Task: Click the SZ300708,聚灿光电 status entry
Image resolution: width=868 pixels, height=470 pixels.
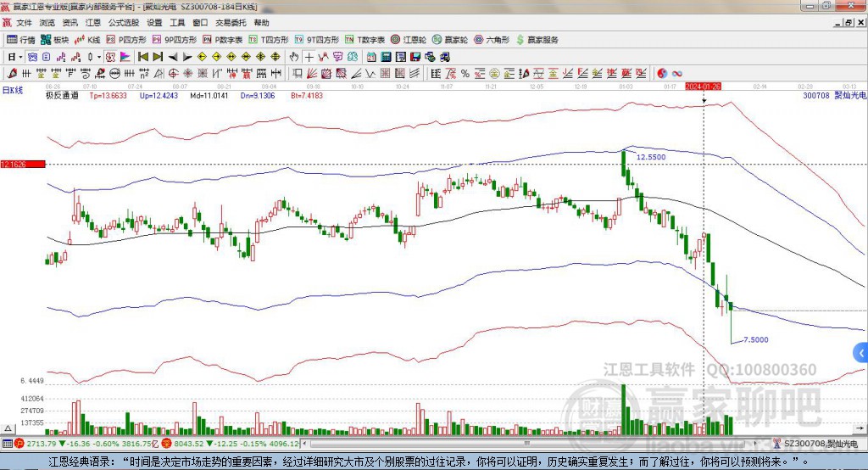Action: tap(816, 444)
